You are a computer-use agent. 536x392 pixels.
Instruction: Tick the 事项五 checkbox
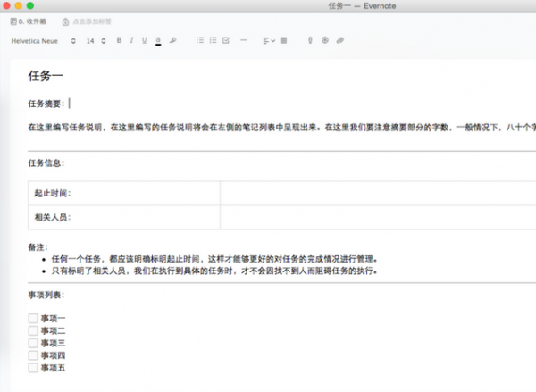(33, 367)
